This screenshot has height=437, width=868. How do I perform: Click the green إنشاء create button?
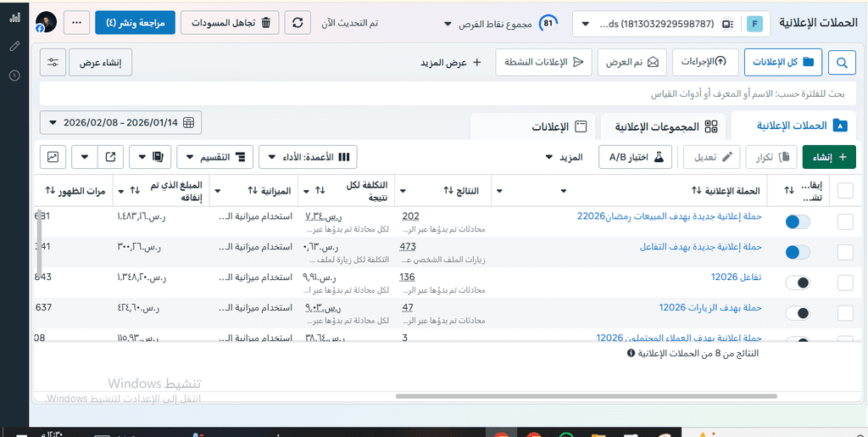pos(829,157)
